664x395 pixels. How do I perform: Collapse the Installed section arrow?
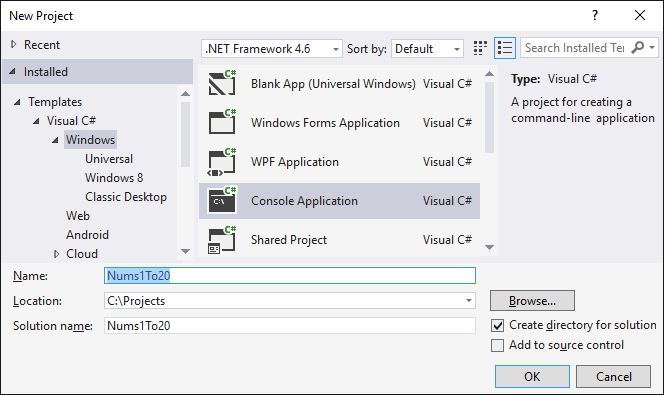click(13, 72)
